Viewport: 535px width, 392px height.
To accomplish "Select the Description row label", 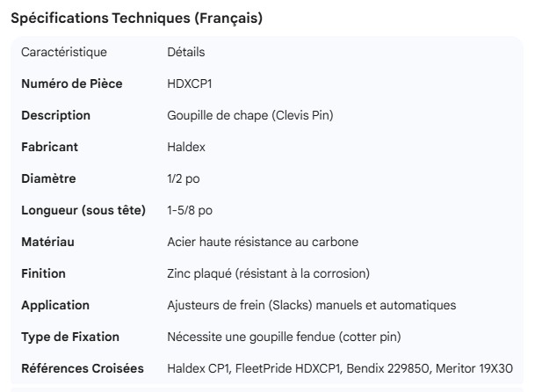I will tap(55, 115).
